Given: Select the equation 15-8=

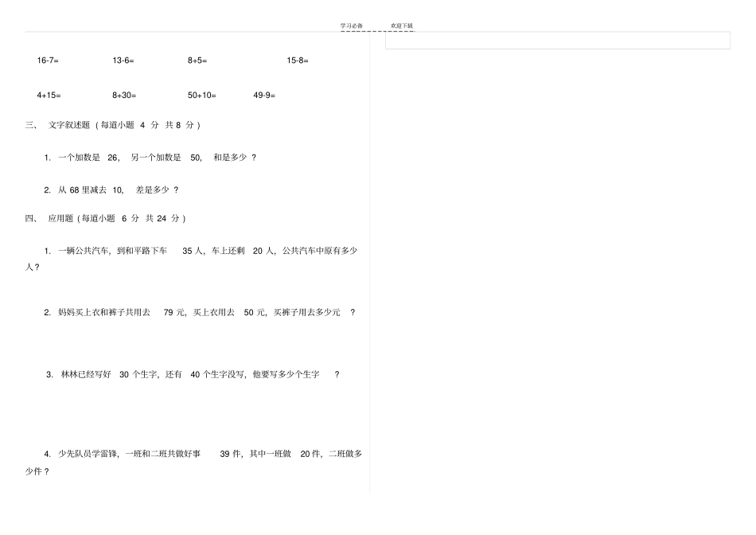Looking at the screenshot, I should click(298, 61).
